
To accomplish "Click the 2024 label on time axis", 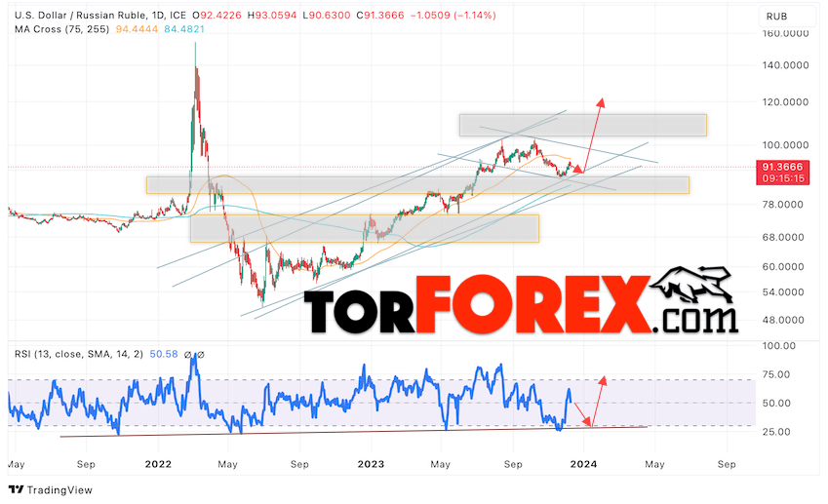I will (x=583, y=464).
